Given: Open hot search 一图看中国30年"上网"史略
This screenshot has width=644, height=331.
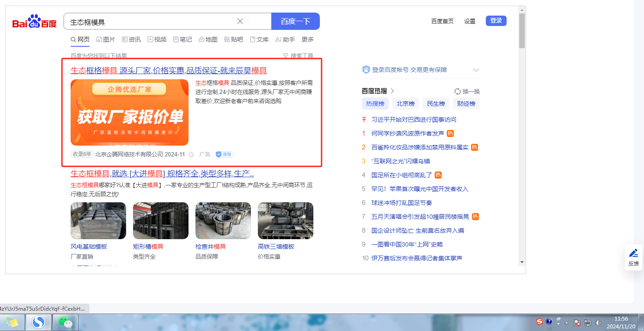Looking at the screenshot, I should coord(407,244).
